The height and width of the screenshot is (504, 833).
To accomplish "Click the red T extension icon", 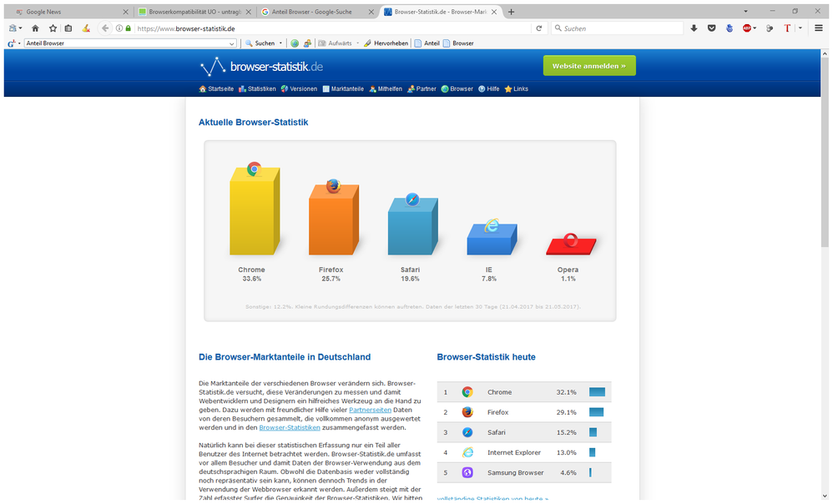I will 787,28.
